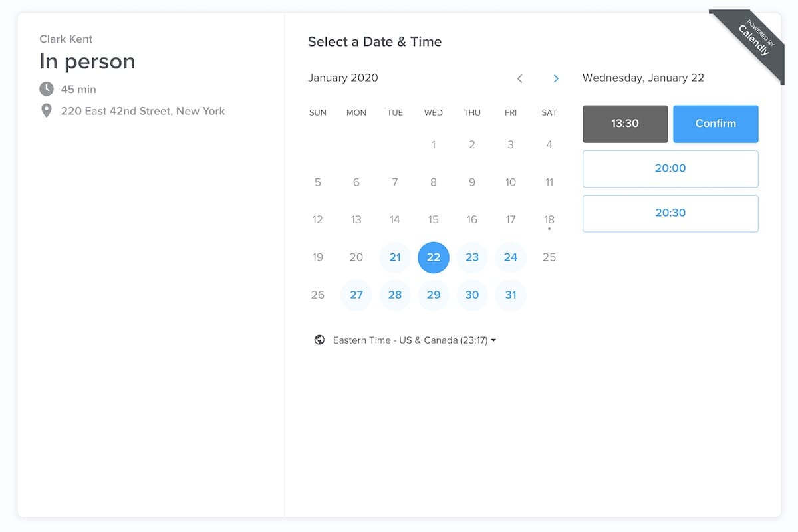Pick January 23 on the calendar
Image resolution: width=798 pixels, height=532 pixels.
point(472,257)
